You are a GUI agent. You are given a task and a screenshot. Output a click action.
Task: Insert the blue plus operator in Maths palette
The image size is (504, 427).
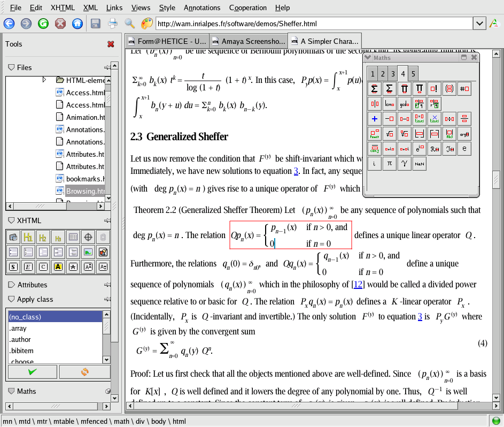[x=375, y=119]
